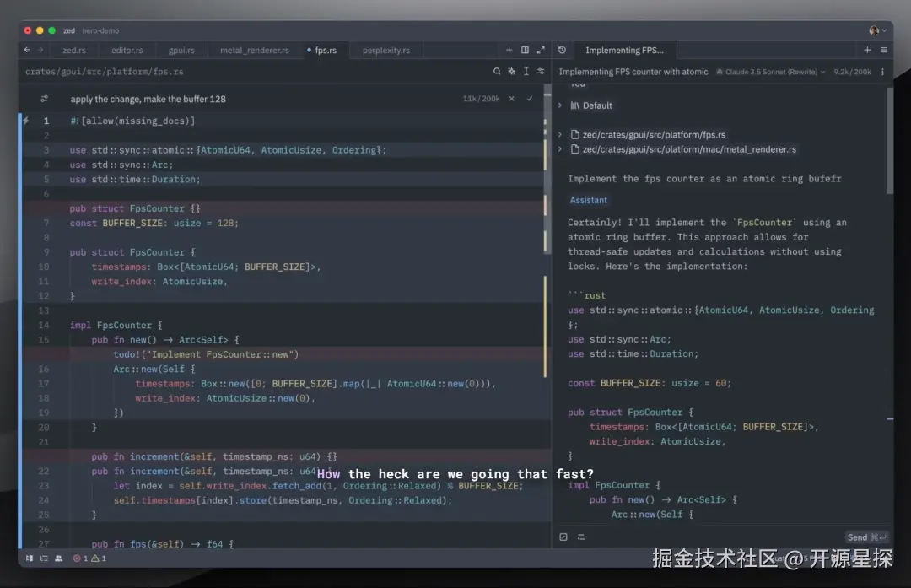The width and height of the screenshot is (911, 588).
Task: Switch to the perplexity.rs tab
Action: (x=385, y=51)
